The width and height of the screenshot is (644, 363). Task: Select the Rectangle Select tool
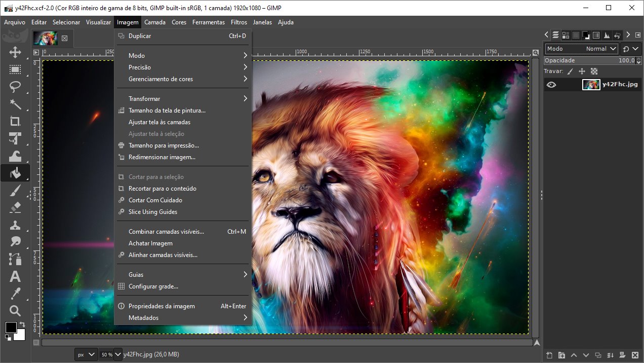coord(15,69)
